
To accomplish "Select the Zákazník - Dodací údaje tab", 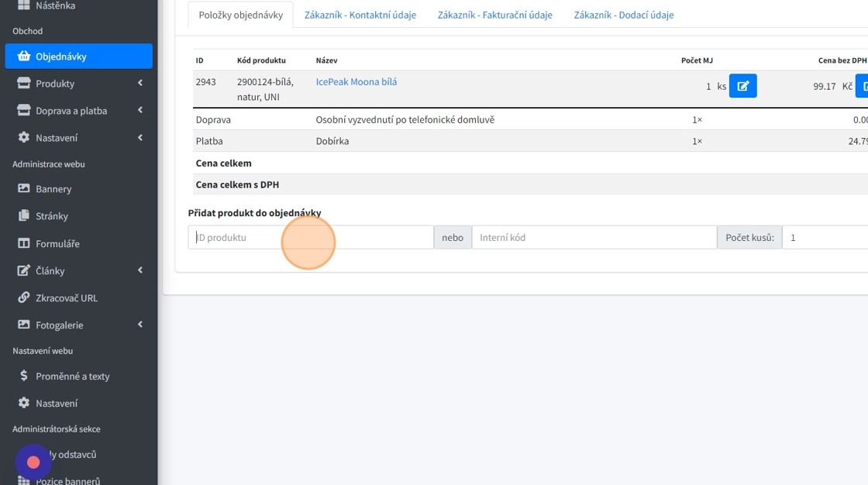I will 623,15.
